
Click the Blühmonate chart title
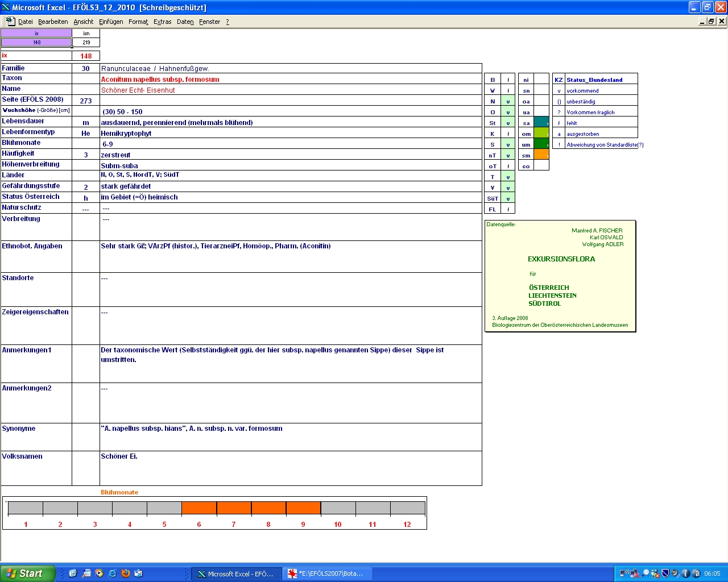point(119,492)
